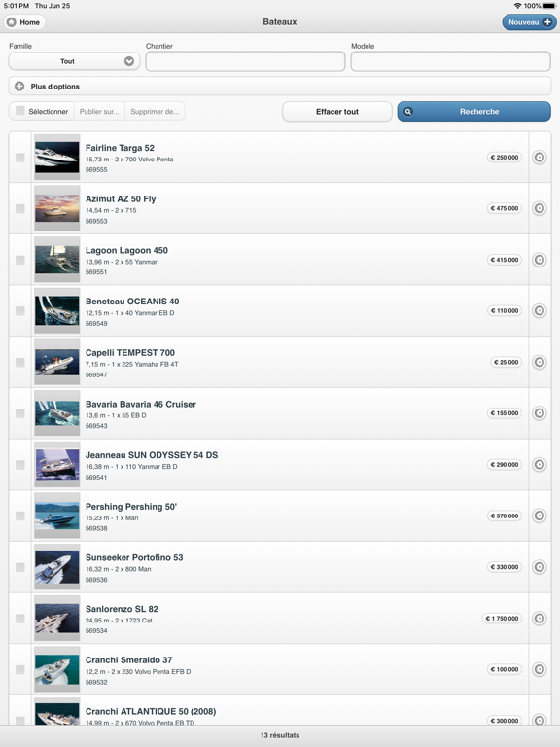The width and height of the screenshot is (560, 747).
Task: Select the Sunseeker Portofino 53 title
Action: point(134,557)
